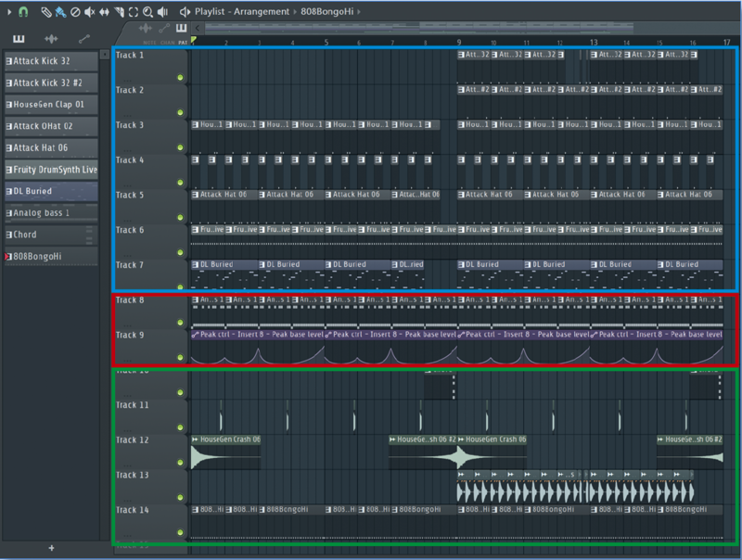Mute Track 5 with green dot

coord(180,218)
